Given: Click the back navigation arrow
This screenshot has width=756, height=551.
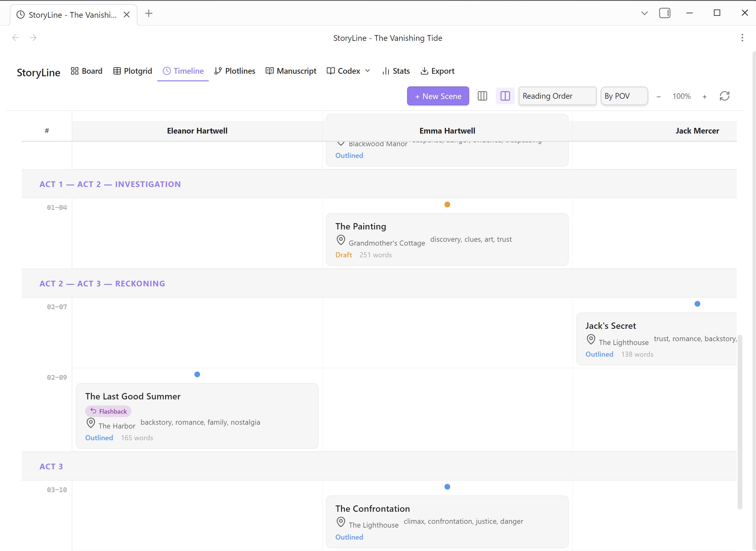Looking at the screenshot, I should [15, 38].
